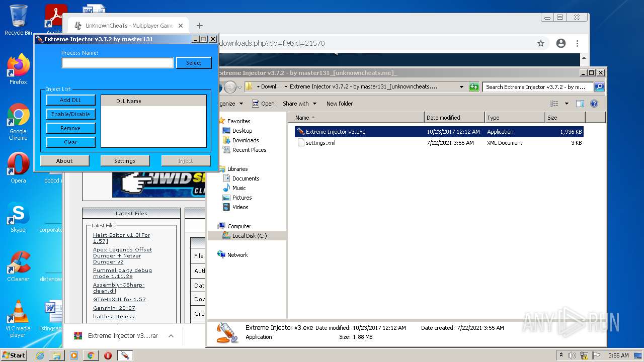Click Clear button in Inject List
The width and height of the screenshot is (644, 362).
(x=70, y=142)
